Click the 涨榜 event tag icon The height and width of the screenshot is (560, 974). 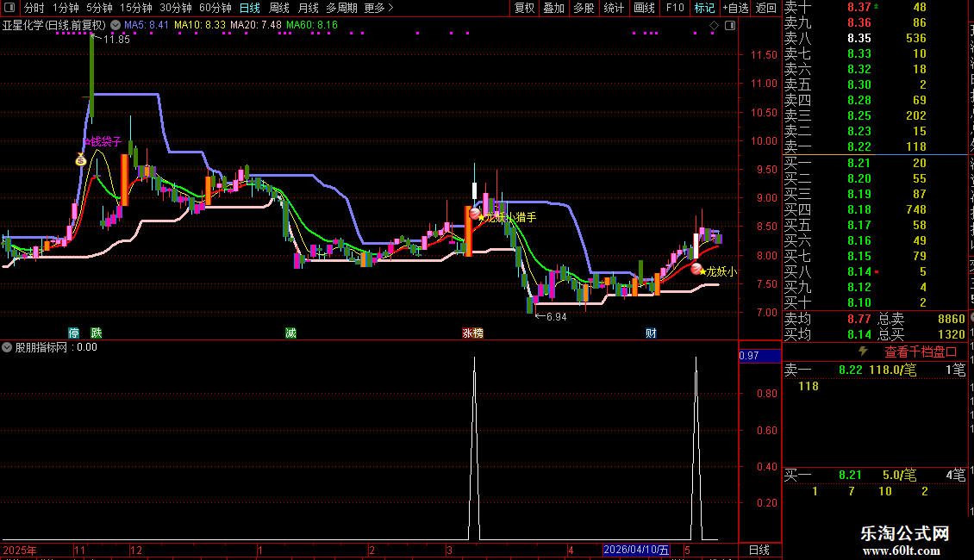(x=472, y=333)
